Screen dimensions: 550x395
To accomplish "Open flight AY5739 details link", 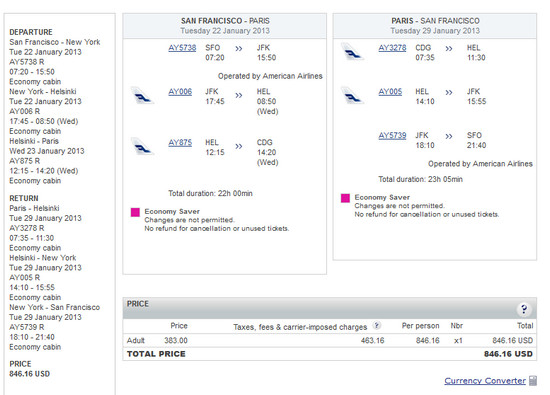I will pyautogui.click(x=392, y=135).
